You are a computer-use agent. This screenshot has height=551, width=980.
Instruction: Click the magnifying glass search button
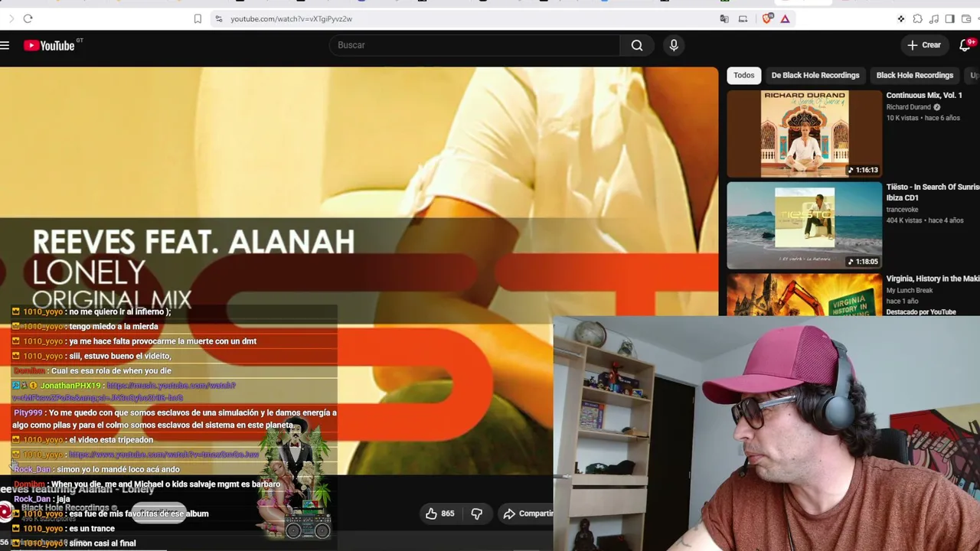point(637,45)
